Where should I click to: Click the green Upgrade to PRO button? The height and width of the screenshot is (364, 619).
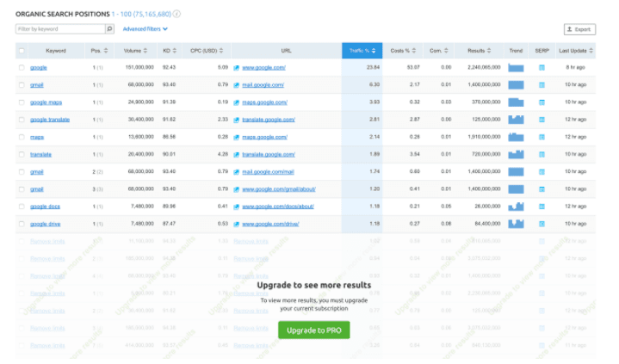point(314,330)
